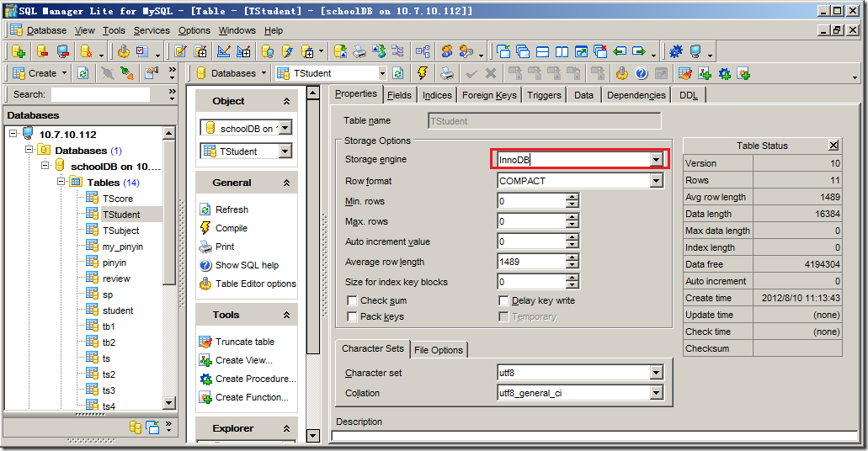The width and height of the screenshot is (868, 451).
Task: Click the Create Function... link
Action: 252,397
